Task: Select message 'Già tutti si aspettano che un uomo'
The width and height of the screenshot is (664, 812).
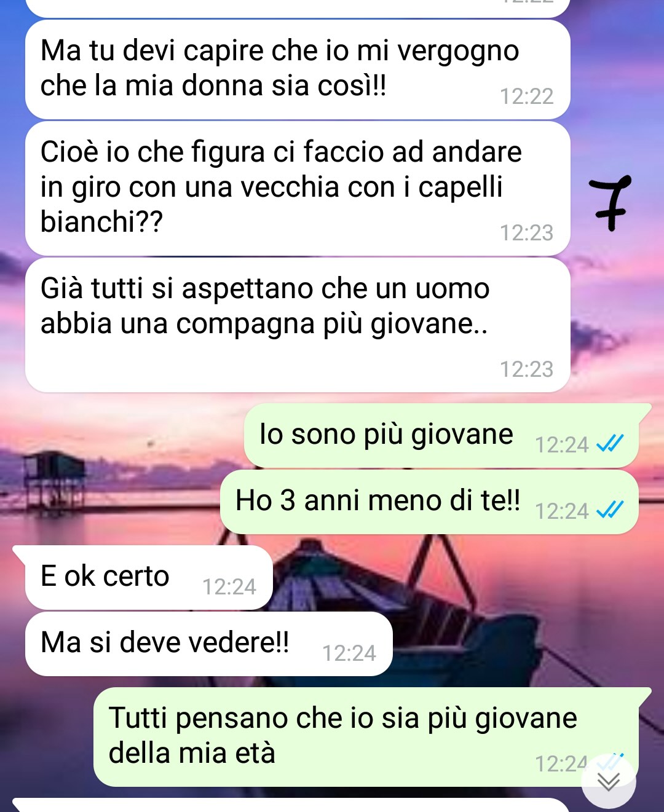Action: tap(298, 325)
